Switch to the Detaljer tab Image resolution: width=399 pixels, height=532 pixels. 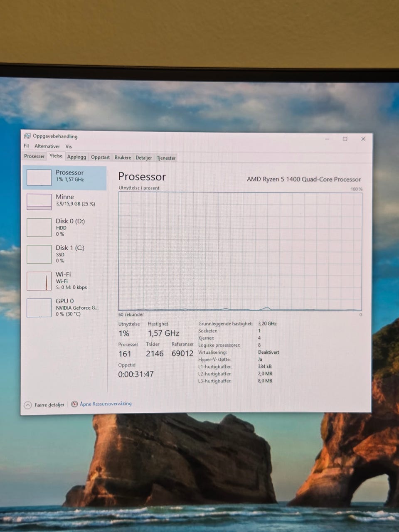click(144, 158)
